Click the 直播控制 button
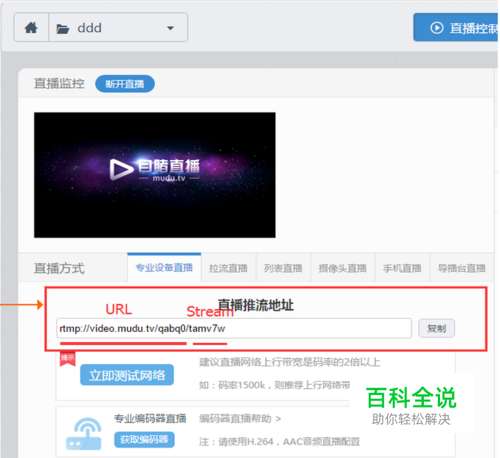 [x=457, y=28]
